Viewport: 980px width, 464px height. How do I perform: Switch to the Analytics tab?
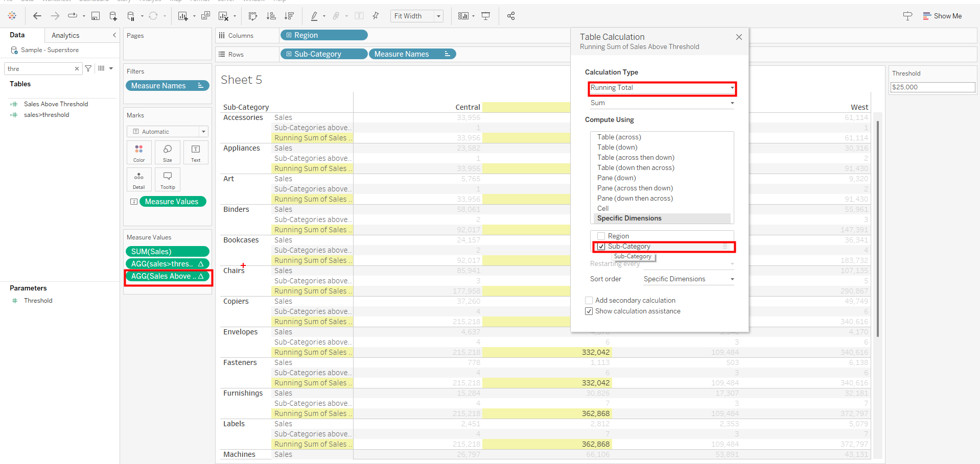pyautogui.click(x=65, y=35)
